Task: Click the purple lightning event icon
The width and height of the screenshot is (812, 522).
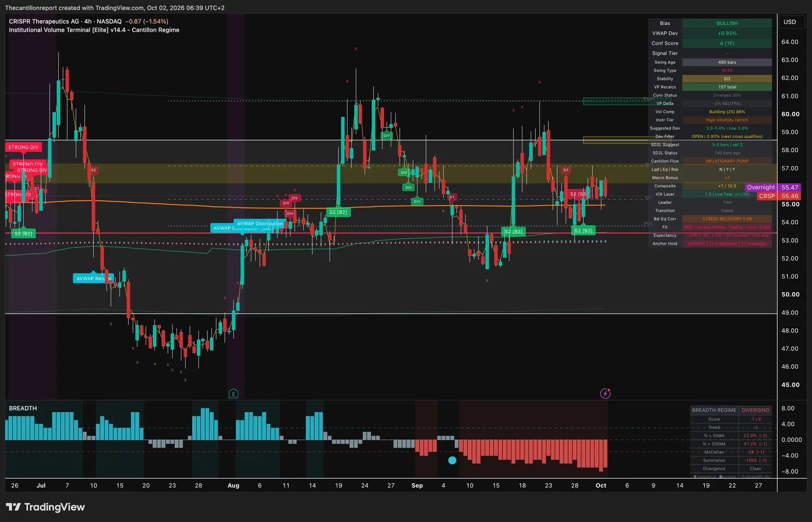Action: pyautogui.click(x=605, y=393)
